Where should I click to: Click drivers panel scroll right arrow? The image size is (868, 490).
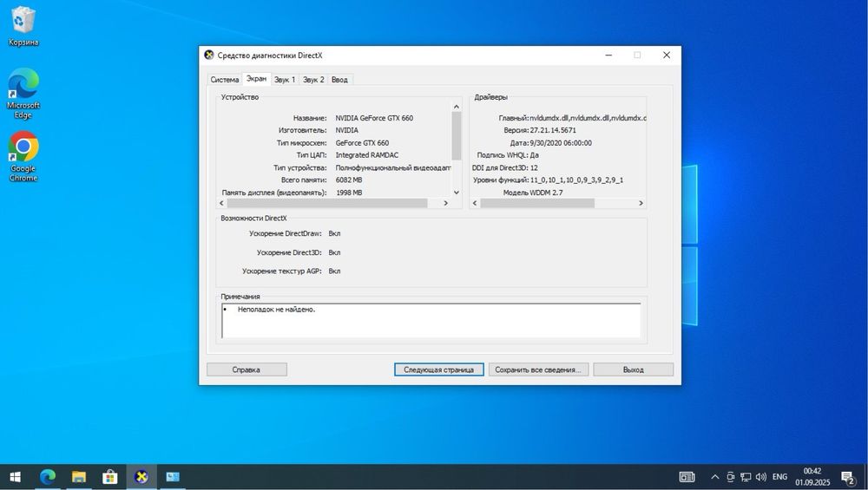click(641, 203)
